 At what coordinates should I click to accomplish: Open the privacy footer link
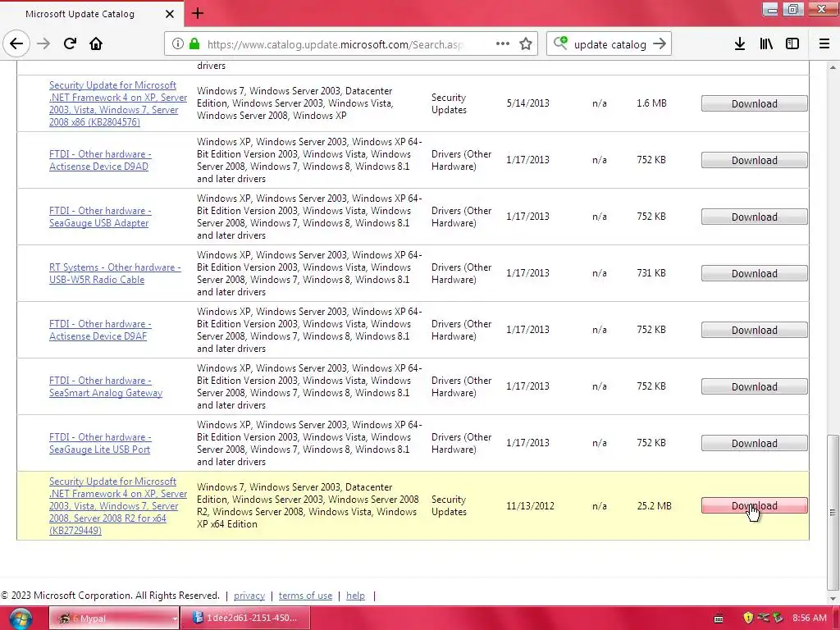tap(249, 596)
